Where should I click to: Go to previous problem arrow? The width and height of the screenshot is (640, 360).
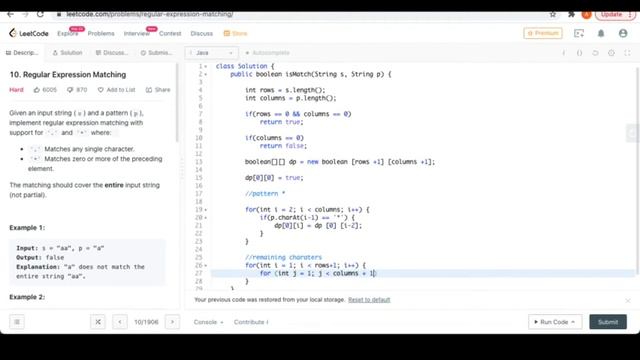[x=120, y=322]
